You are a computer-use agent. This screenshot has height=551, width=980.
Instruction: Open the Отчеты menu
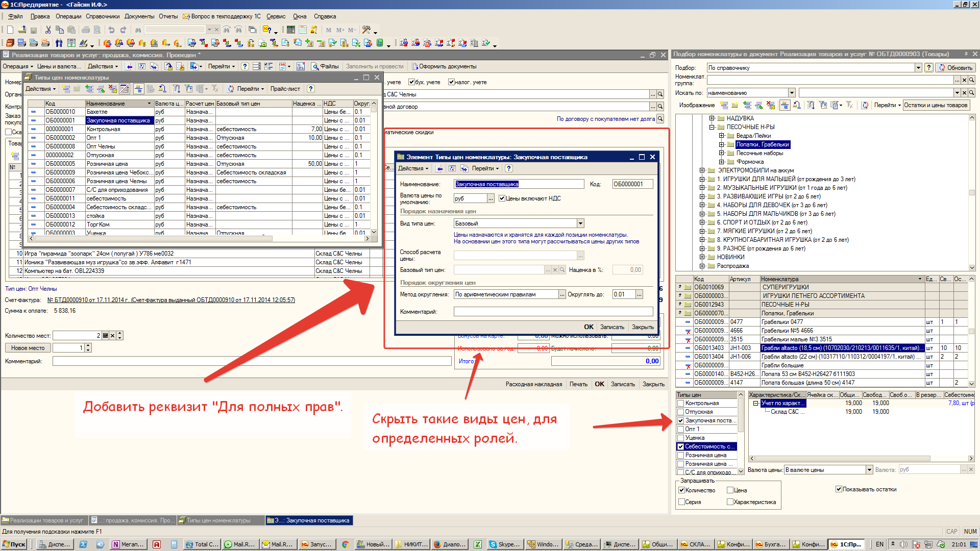[x=168, y=16]
